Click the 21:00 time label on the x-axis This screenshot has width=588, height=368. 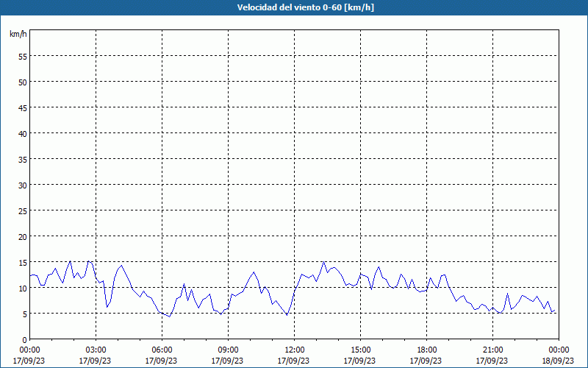[492, 350]
